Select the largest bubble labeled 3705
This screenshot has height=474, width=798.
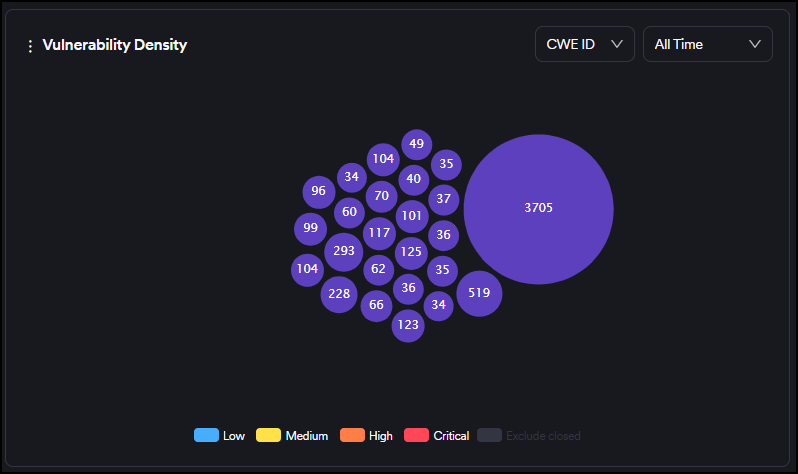538,208
